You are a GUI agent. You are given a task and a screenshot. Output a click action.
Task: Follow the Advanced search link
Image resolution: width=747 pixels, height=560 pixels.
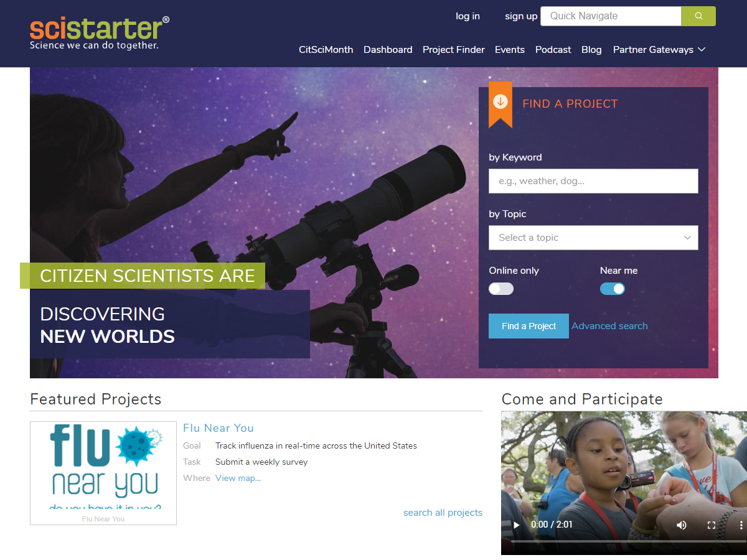609,326
